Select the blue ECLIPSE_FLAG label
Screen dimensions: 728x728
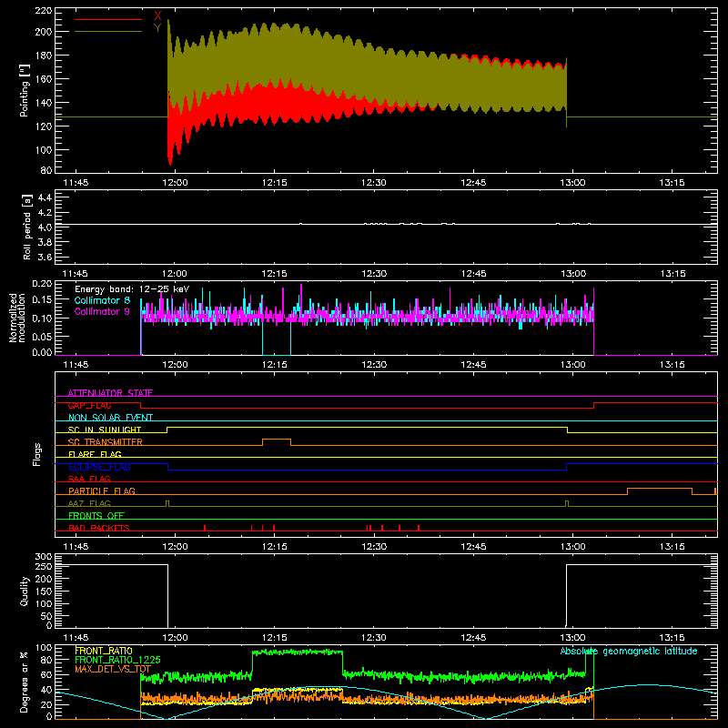(99, 467)
